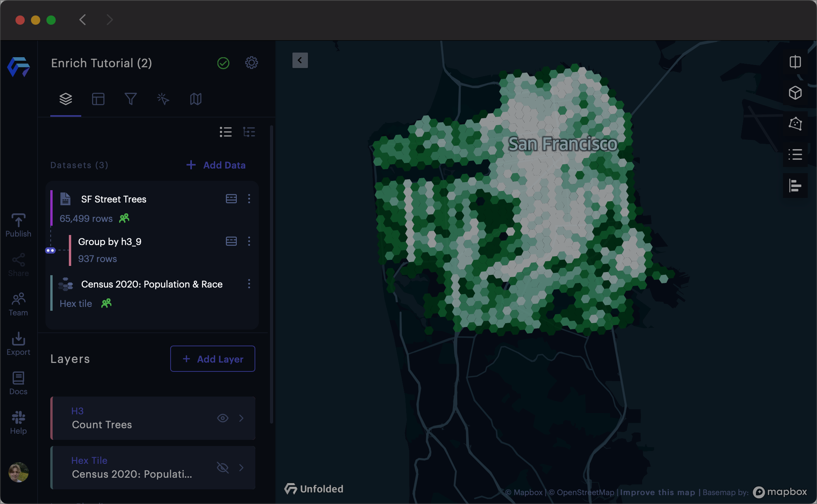817x504 pixels.
Task: Switch to the Columns table tab
Action: tap(98, 99)
